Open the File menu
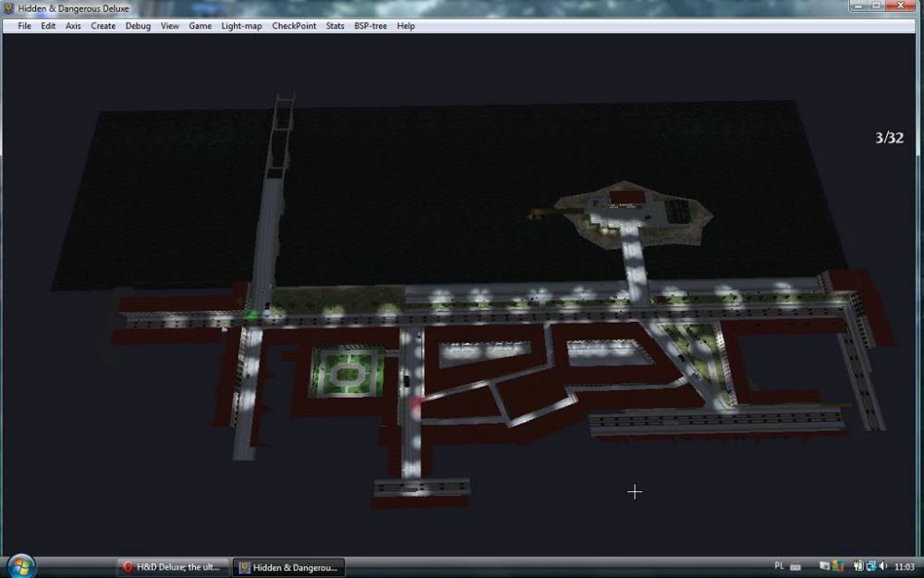The image size is (924, 578). tap(24, 26)
